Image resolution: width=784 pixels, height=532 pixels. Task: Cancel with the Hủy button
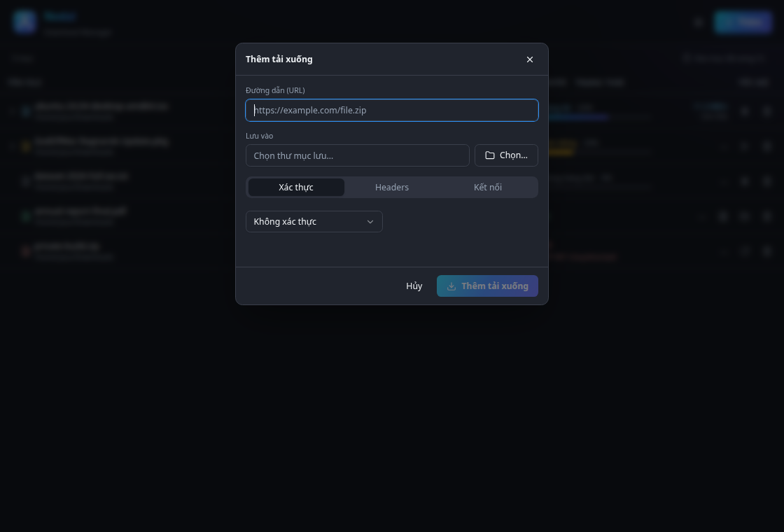pyautogui.click(x=414, y=286)
